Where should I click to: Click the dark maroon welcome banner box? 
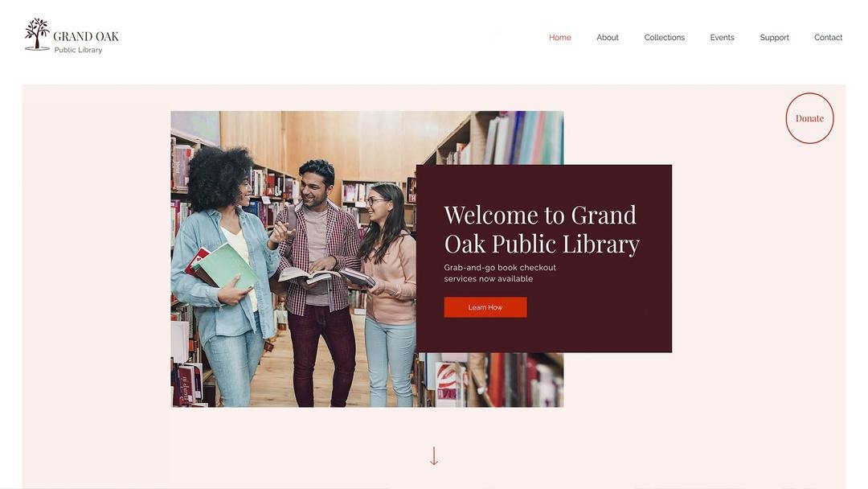coord(544,259)
